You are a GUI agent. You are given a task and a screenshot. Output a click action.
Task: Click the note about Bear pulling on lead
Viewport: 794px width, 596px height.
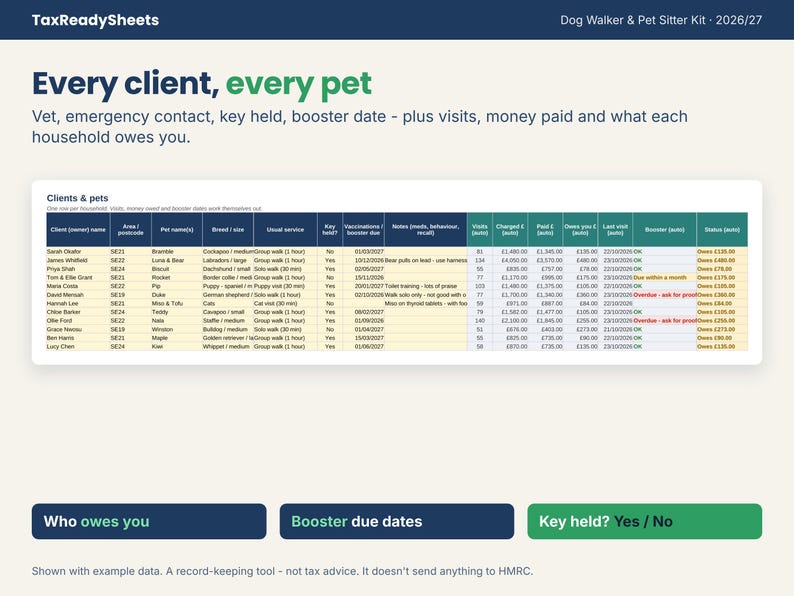pyautogui.click(x=425, y=260)
